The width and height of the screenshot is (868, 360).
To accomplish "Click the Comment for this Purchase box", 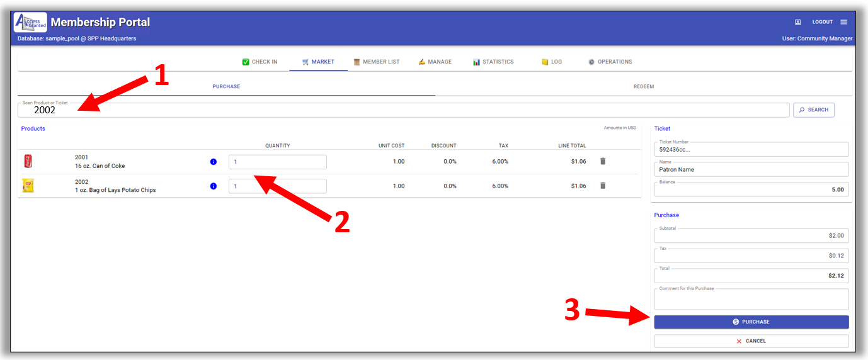I will (x=751, y=300).
